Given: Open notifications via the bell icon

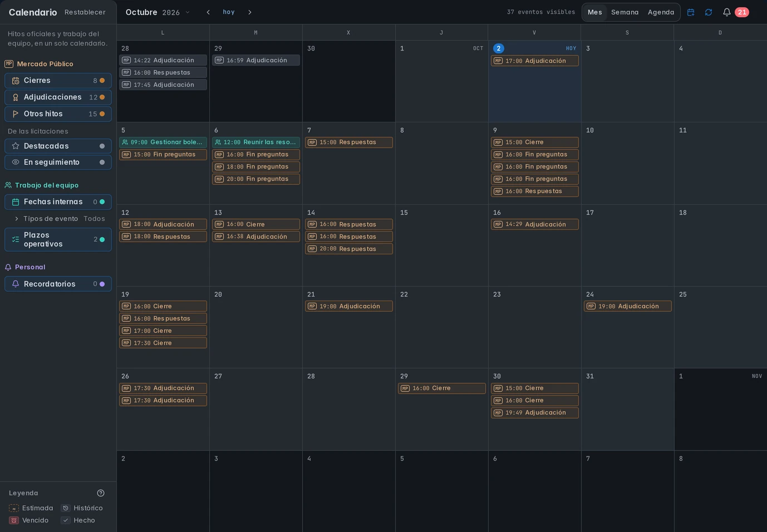Looking at the screenshot, I should [x=727, y=12].
